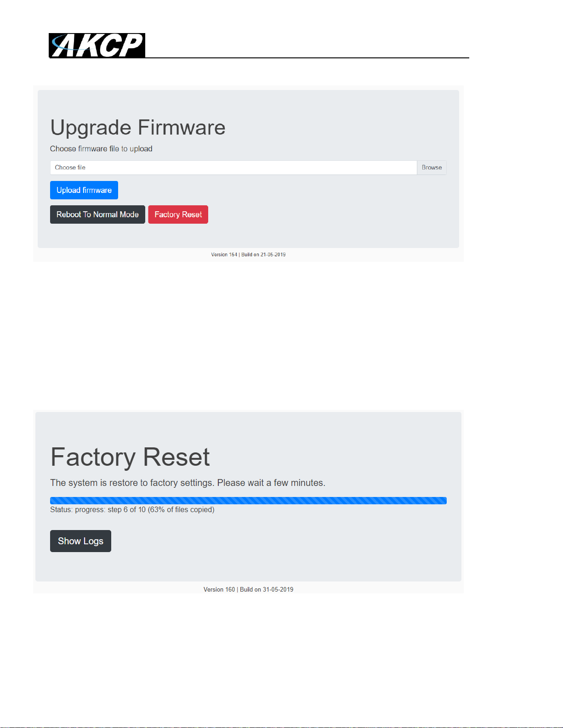Image resolution: width=563 pixels, height=728 pixels.
Task: Click the Choose file input field
Action: [233, 168]
